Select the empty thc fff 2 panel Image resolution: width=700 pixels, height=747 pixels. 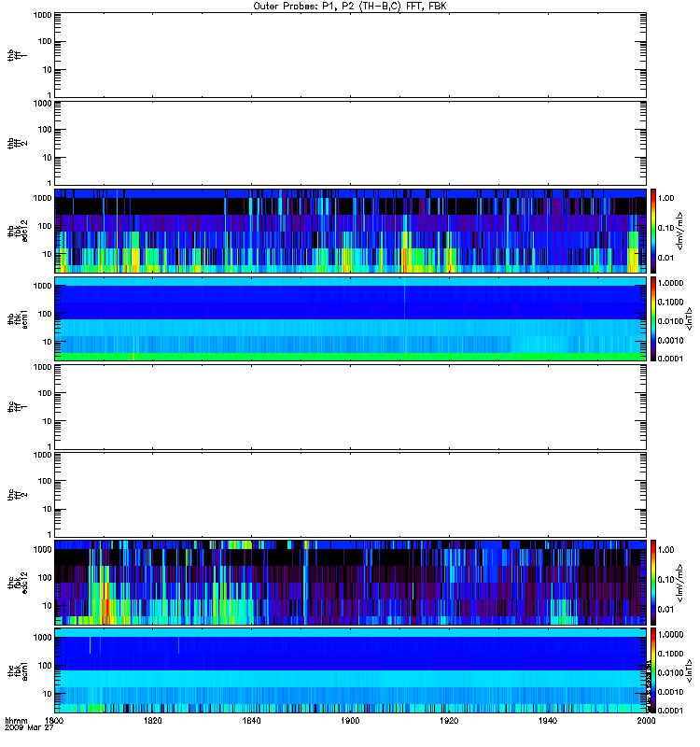coord(351,495)
